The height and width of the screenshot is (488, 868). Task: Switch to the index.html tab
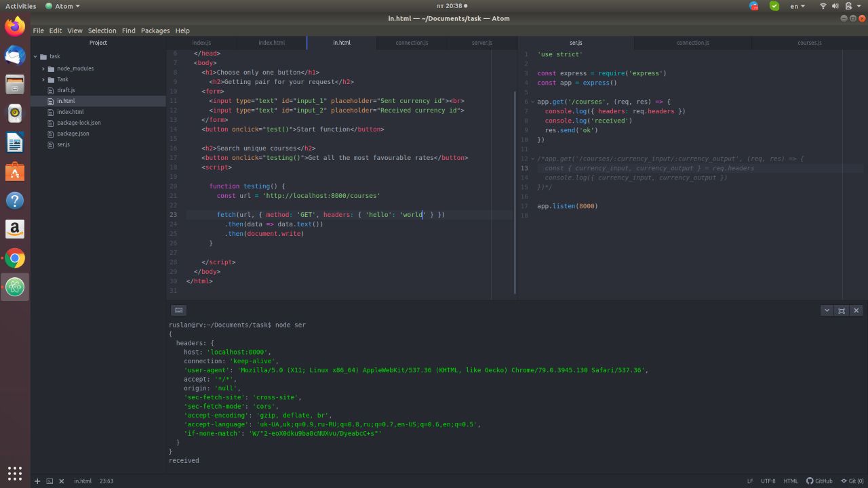point(271,43)
